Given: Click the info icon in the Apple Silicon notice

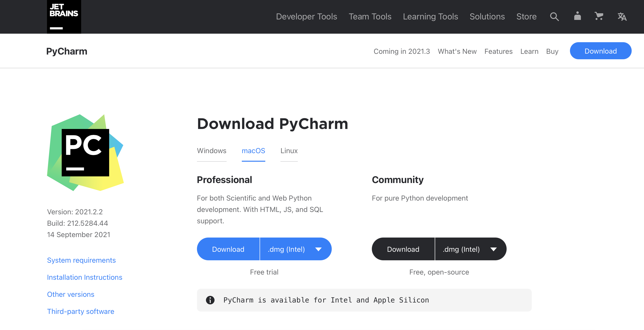Looking at the screenshot, I should [210, 300].
